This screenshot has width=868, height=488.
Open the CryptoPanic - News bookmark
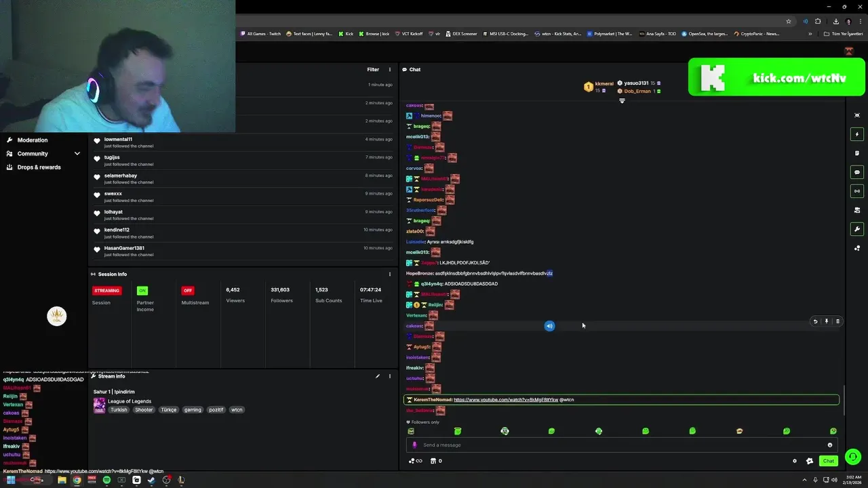(x=756, y=34)
